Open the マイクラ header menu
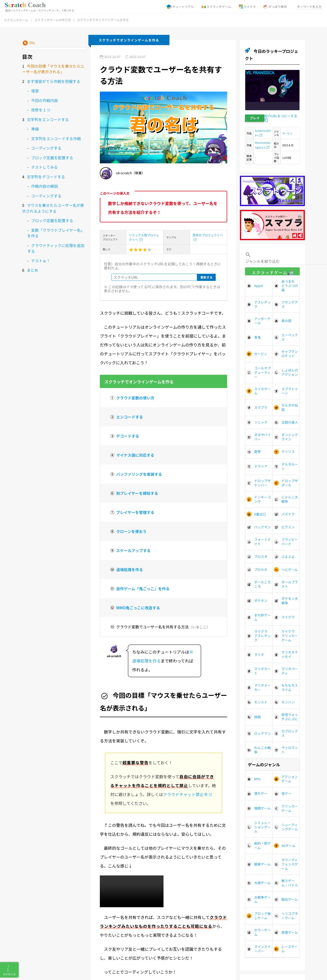Viewport: 327px width, 980px height. [x=247, y=6]
